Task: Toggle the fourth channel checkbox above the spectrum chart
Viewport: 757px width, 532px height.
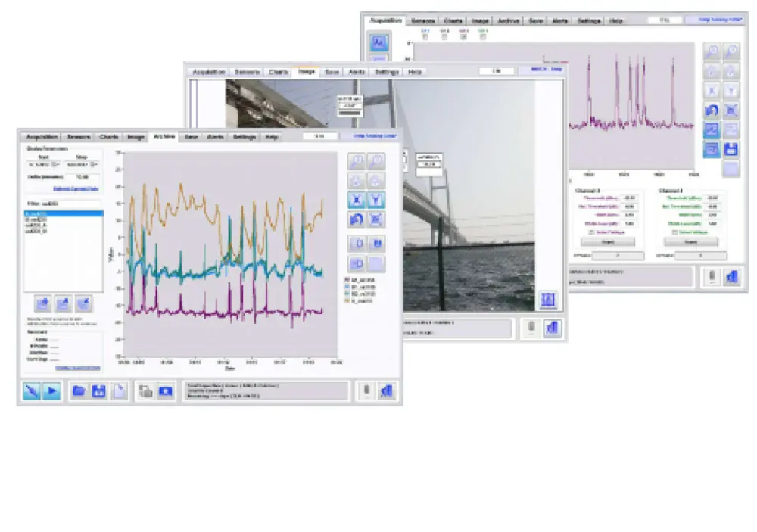Action: coord(483,36)
